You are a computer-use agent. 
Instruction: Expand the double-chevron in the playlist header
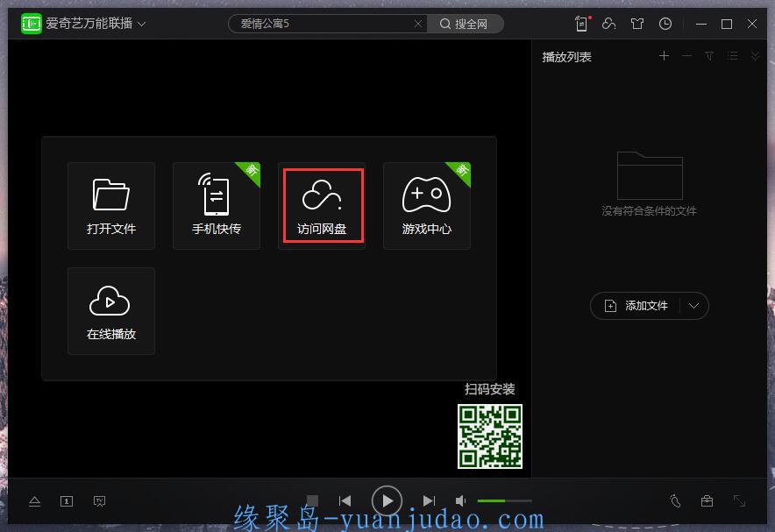[x=755, y=56]
